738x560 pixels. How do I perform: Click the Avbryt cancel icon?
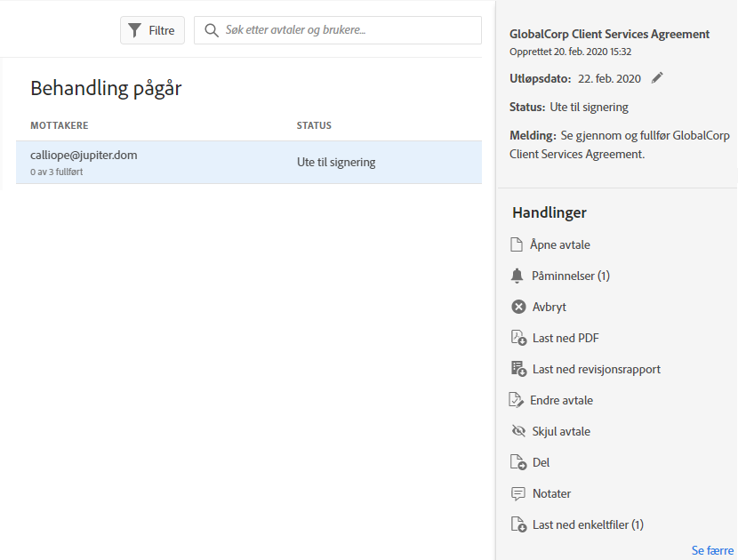pos(518,307)
